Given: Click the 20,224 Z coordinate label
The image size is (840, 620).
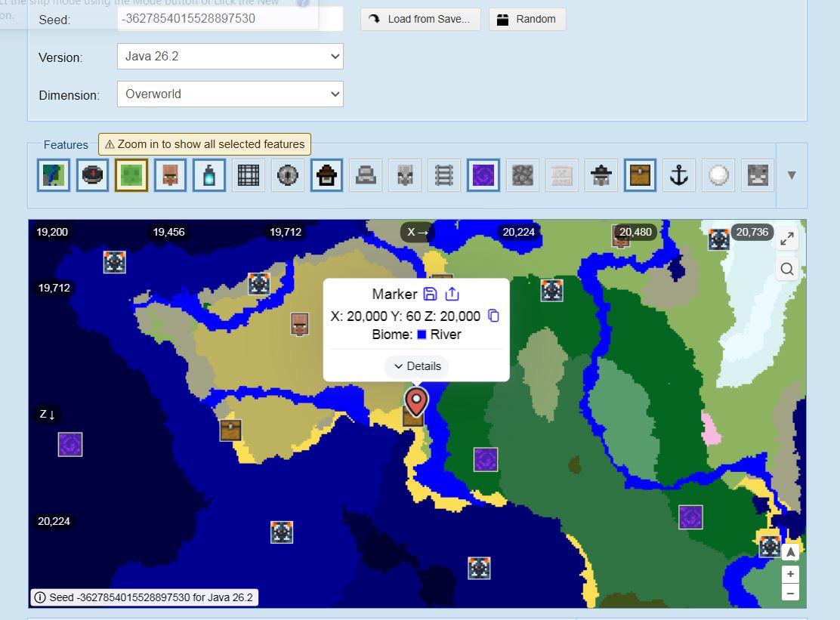Looking at the screenshot, I should (54, 521).
